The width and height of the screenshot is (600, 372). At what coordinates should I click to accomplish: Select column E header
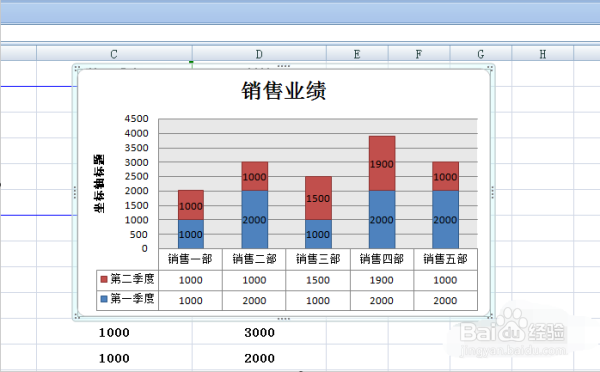tap(357, 54)
